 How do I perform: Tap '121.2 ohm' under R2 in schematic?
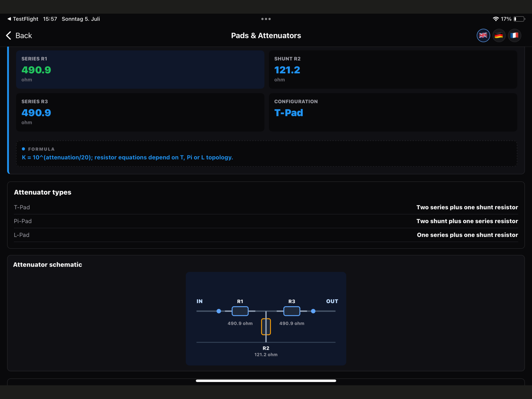[266, 354]
